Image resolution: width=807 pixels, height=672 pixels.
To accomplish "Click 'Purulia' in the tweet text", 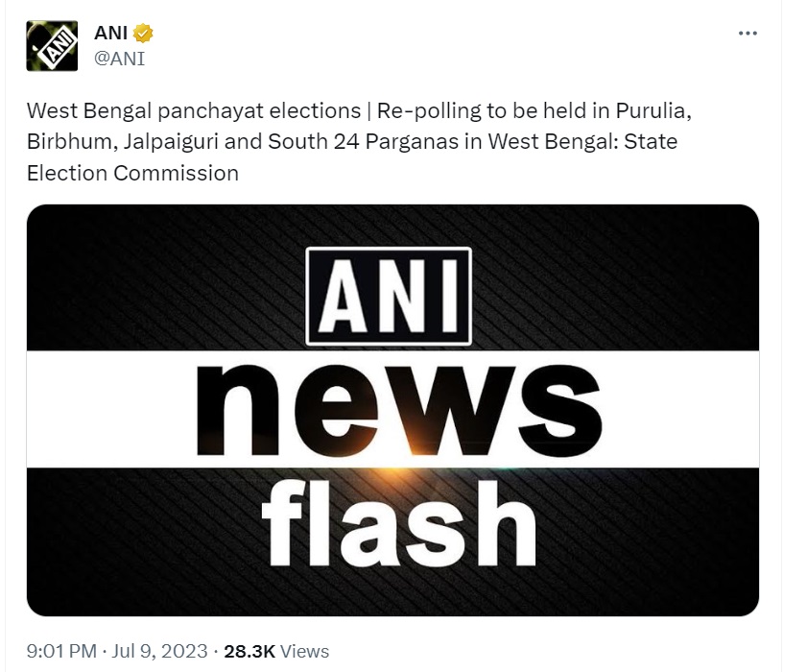I will (x=653, y=110).
